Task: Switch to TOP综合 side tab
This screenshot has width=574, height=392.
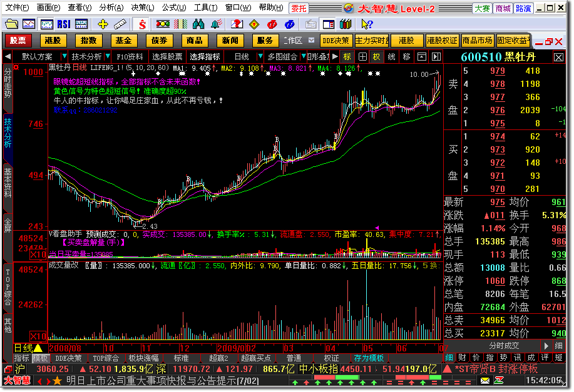Action: click(8, 287)
